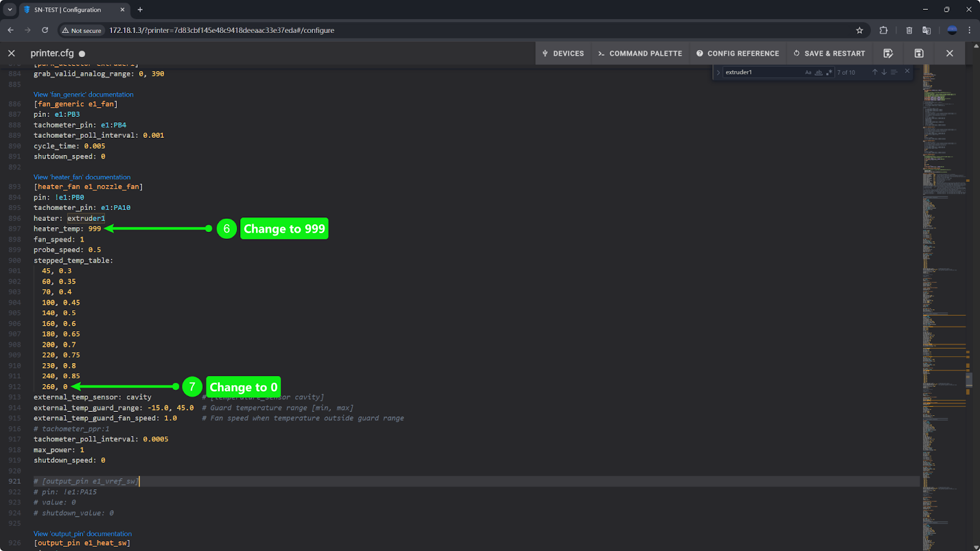Screen dimensions: 980x551
Task: Reload the current page
Action: click(x=45, y=30)
